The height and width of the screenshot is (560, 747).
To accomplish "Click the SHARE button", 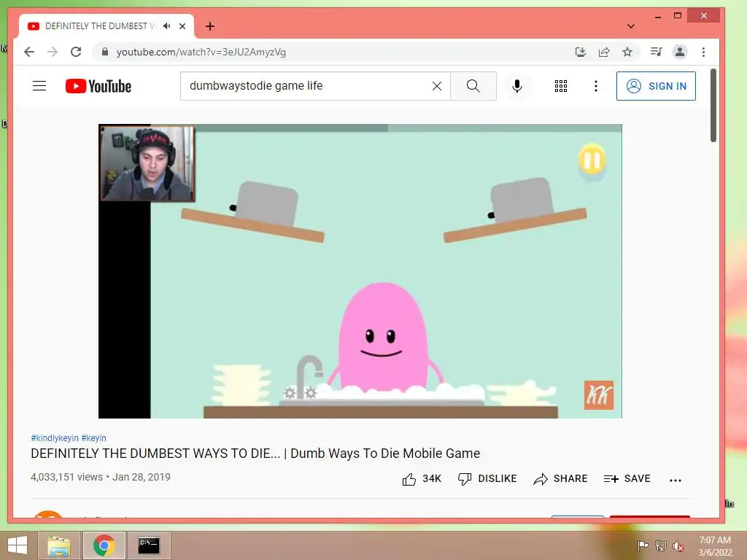I will pyautogui.click(x=561, y=478).
